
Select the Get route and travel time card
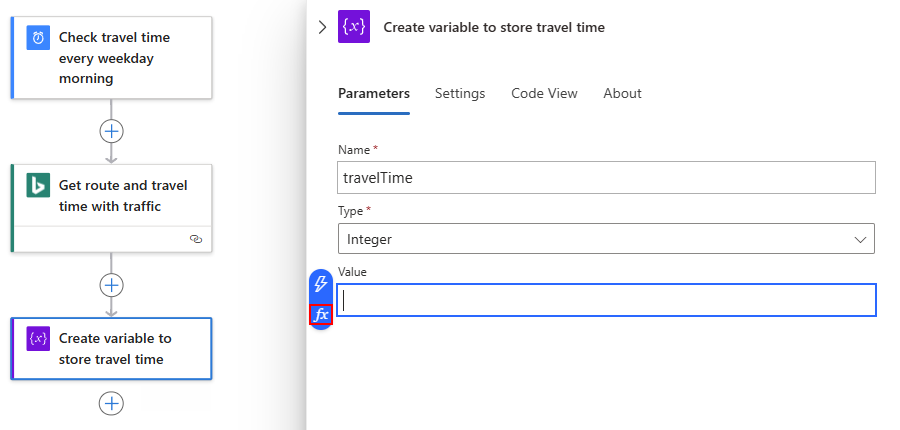[x=122, y=196]
